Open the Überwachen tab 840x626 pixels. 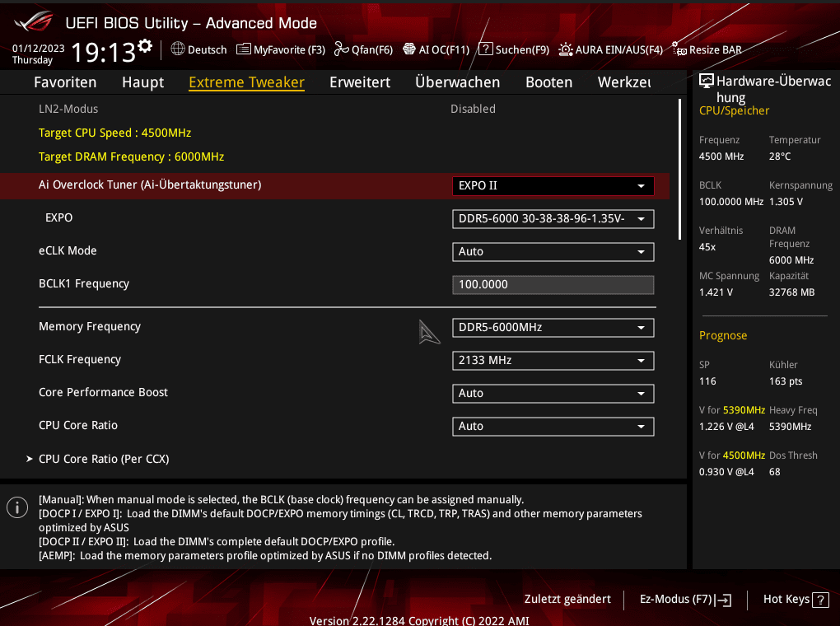457,82
